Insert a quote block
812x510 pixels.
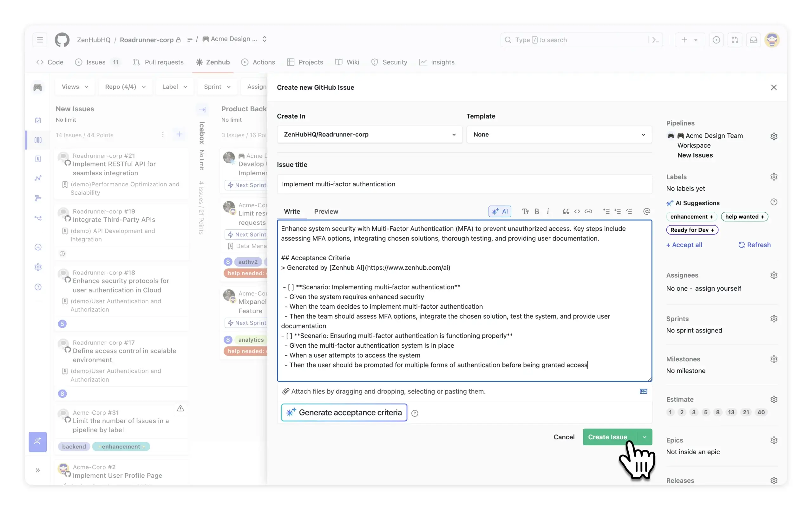click(x=566, y=211)
